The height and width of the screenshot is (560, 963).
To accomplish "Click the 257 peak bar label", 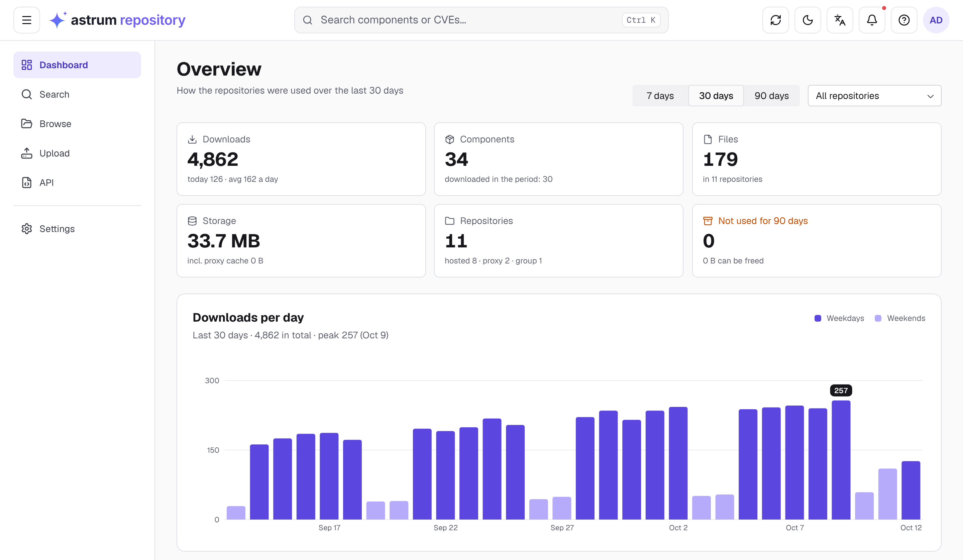I will pyautogui.click(x=841, y=390).
